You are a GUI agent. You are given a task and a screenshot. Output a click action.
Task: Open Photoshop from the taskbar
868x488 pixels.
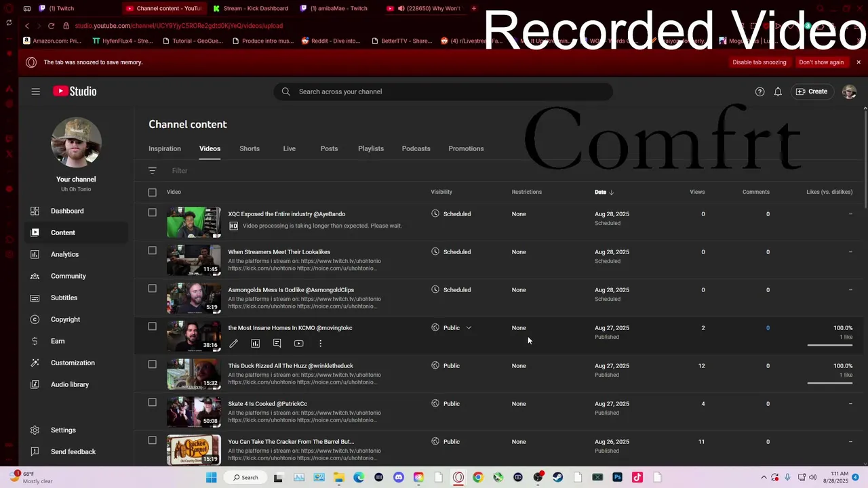pos(617,477)
